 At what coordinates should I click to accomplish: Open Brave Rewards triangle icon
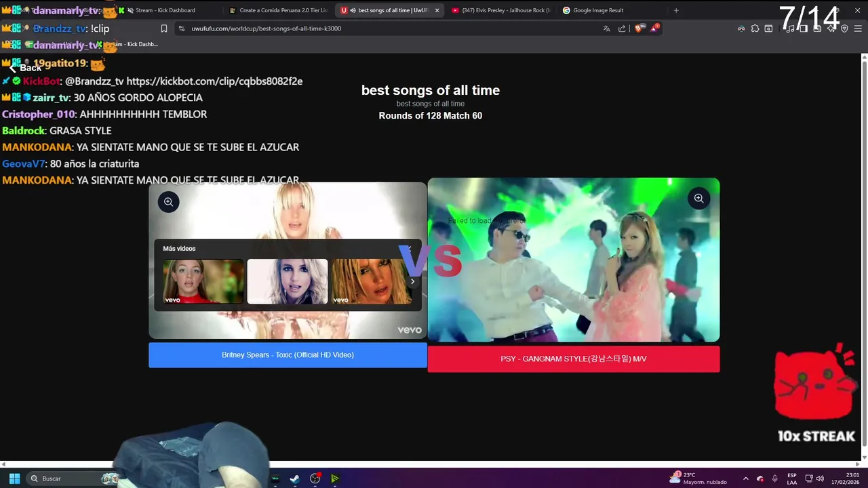coord(654,28)
